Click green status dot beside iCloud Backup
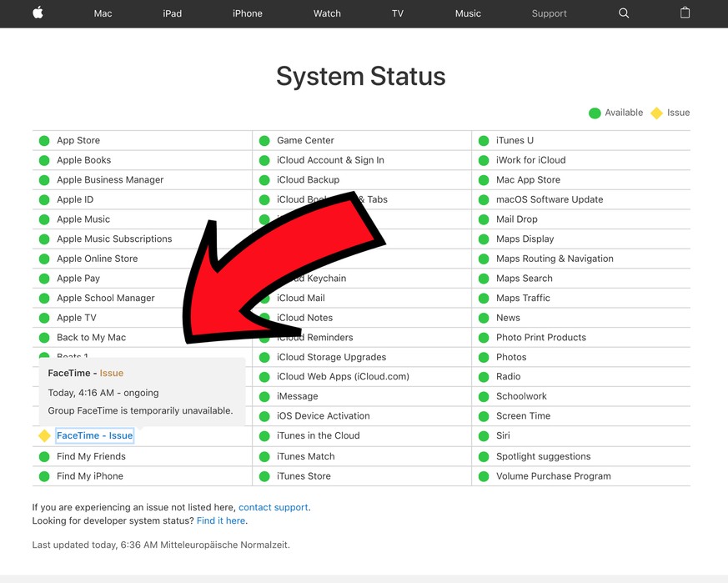This screenshot has width=728, height=583. [264, 180]
